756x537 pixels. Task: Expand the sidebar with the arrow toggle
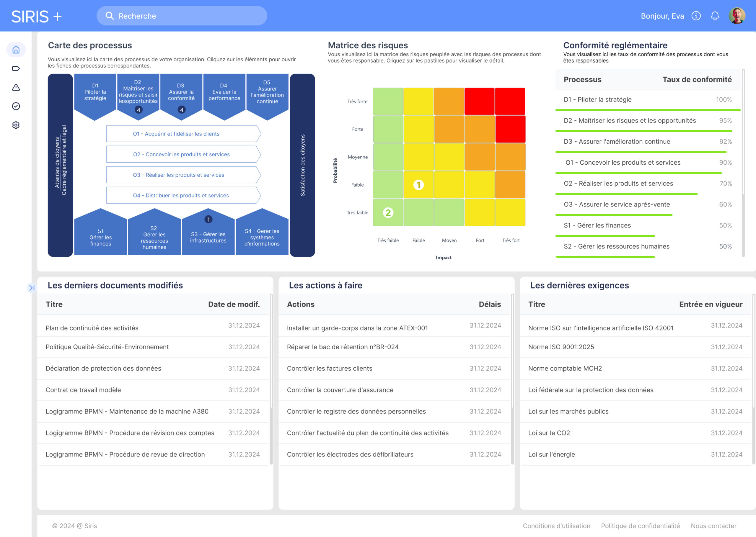32,288
